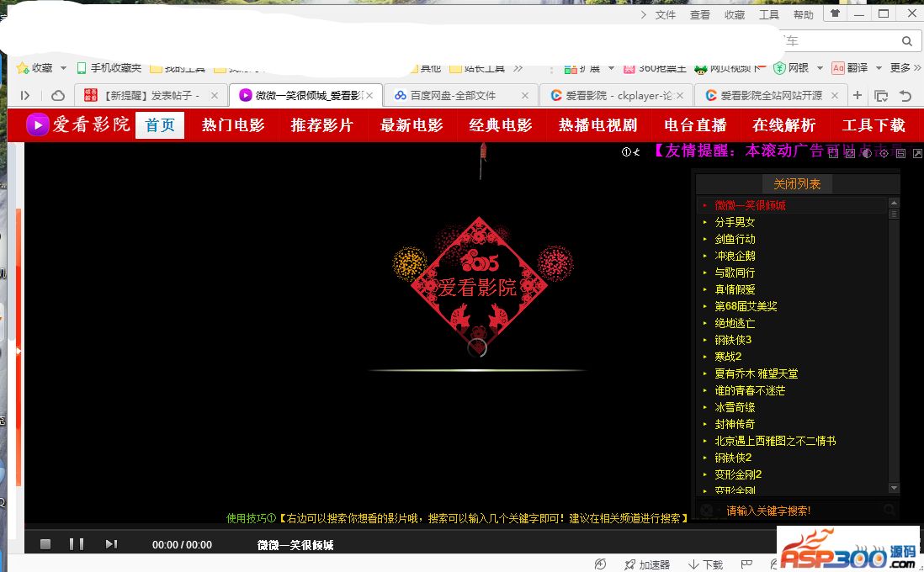Switch to 爱看影院全站网站开源 tab
Viewport: 924px width, 572px height.
pos(771,95)
